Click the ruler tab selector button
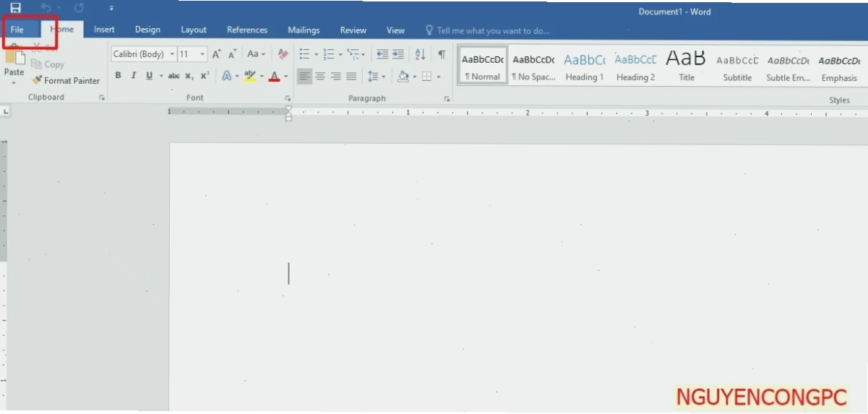The width and height of the screenshot is (868, 414). pos(6,112)
